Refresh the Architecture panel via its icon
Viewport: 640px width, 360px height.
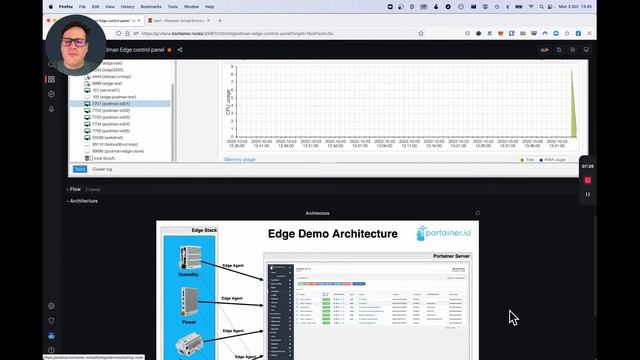tap(478, 213)
